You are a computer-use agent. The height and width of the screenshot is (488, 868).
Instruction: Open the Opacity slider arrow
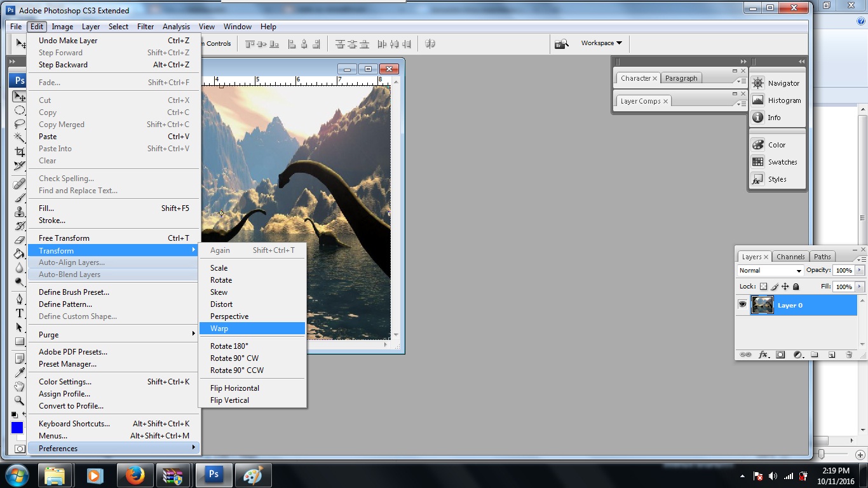859,271
